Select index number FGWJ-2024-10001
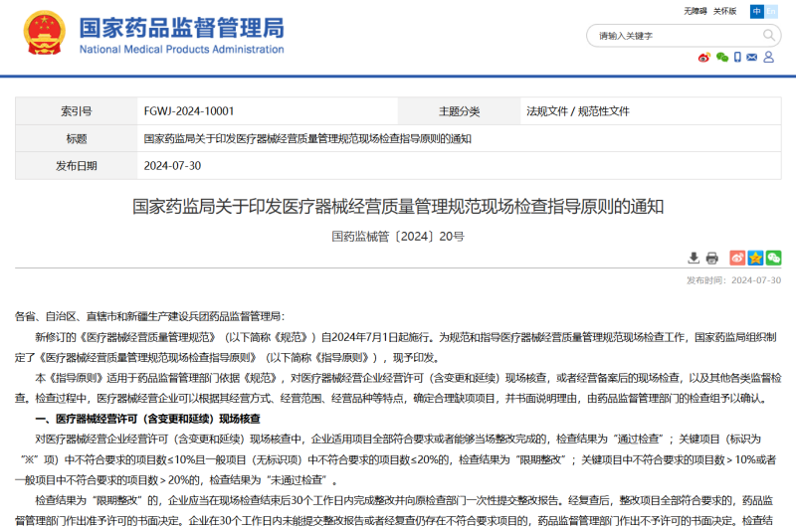 189,111
